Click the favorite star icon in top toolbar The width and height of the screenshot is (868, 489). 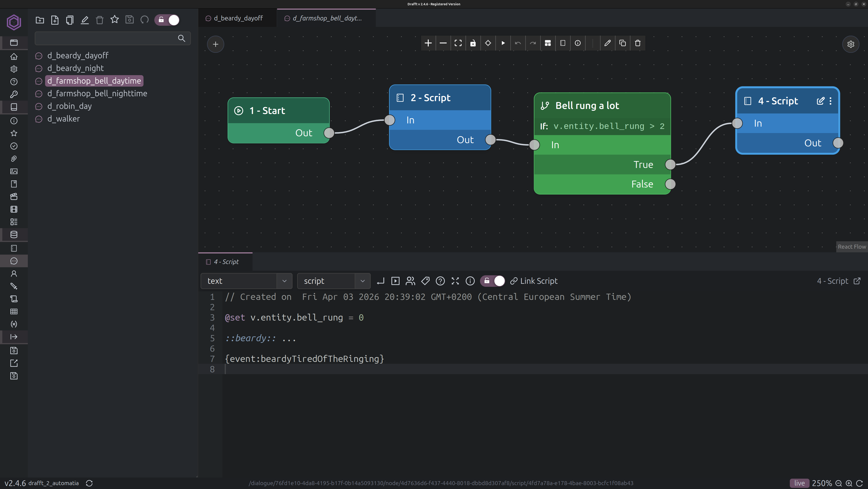[x=115, y=20]
